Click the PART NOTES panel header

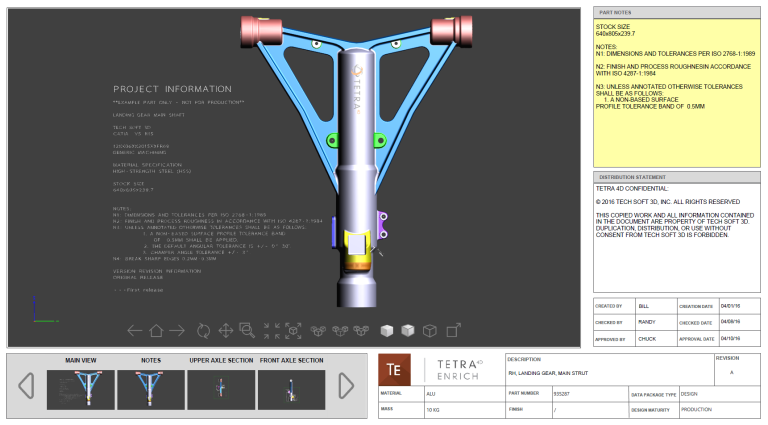[677, 12]
